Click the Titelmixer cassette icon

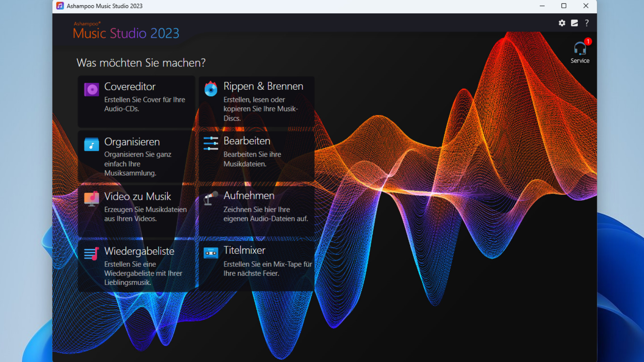coord(211,253)
